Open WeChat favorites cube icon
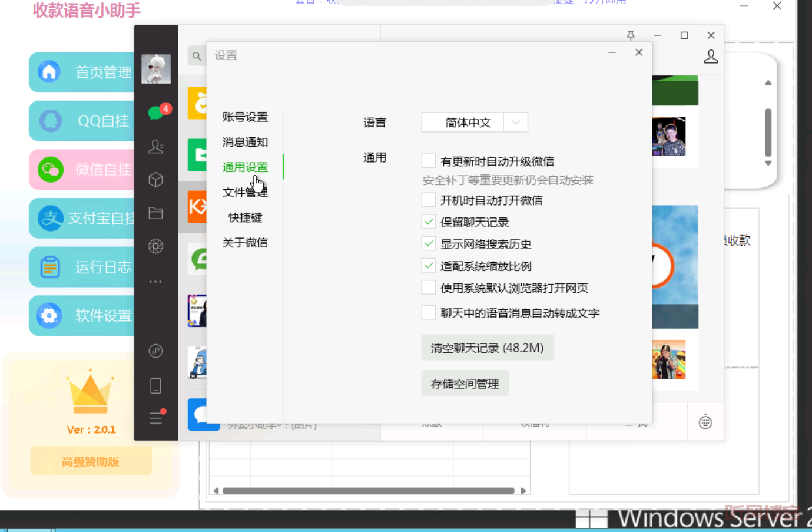 click(x=155, y=180)
